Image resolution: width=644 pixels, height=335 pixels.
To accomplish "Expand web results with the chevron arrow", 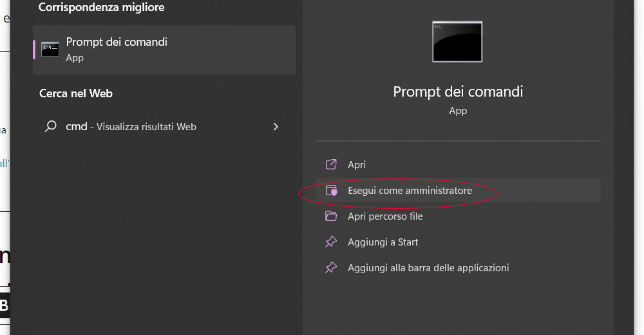I will point(276,127).
